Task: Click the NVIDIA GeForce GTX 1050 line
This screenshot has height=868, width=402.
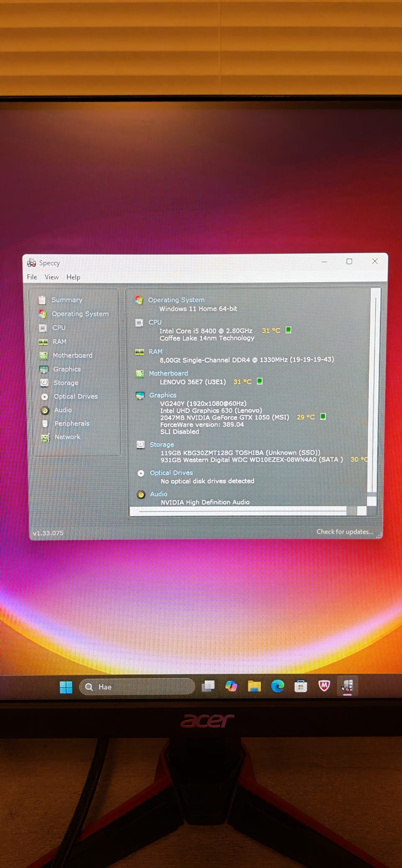Action: (x=224, y=417)
